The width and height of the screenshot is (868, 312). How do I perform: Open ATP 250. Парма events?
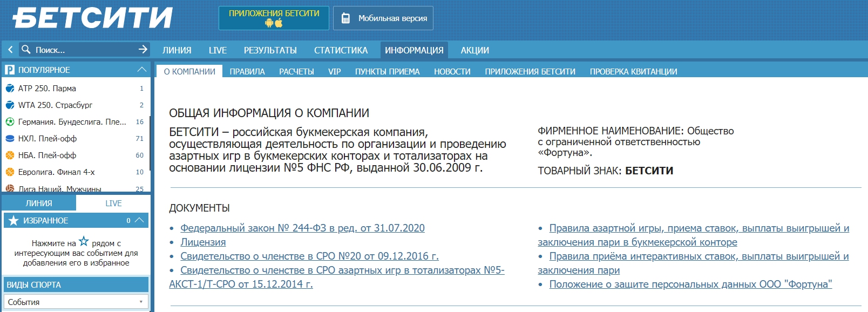pyautogui.click(x=47, y=88)
